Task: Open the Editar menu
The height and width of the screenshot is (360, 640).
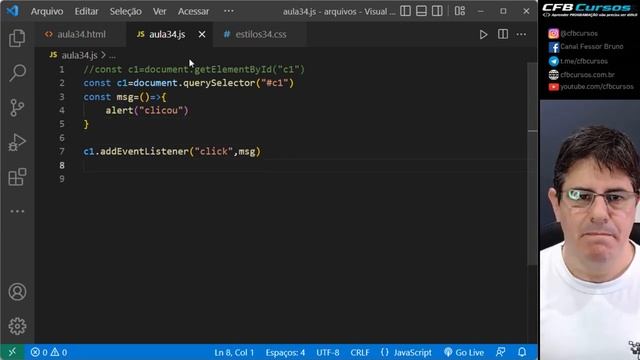Action: pyautogui.click(x=86, y=11)
